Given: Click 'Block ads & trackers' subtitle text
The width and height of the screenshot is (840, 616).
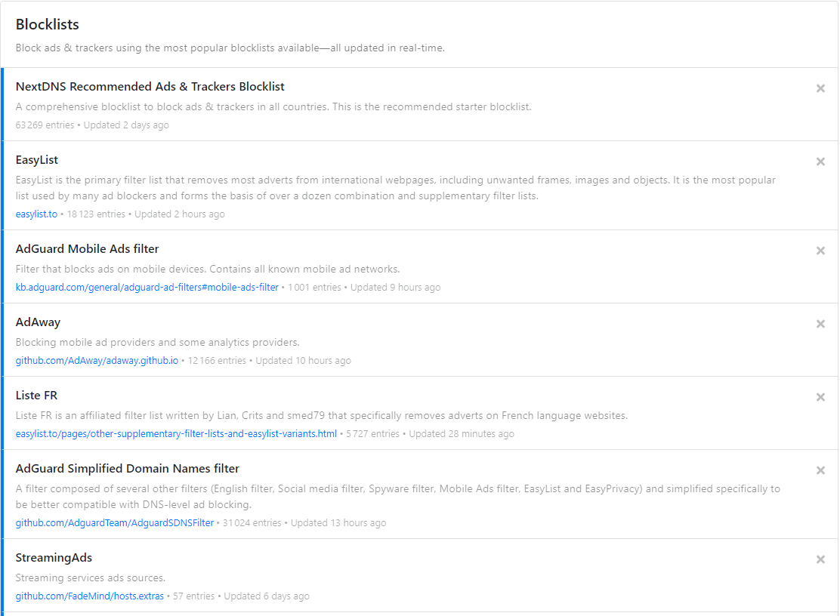Looking at the screenshot, I should 230,48.
